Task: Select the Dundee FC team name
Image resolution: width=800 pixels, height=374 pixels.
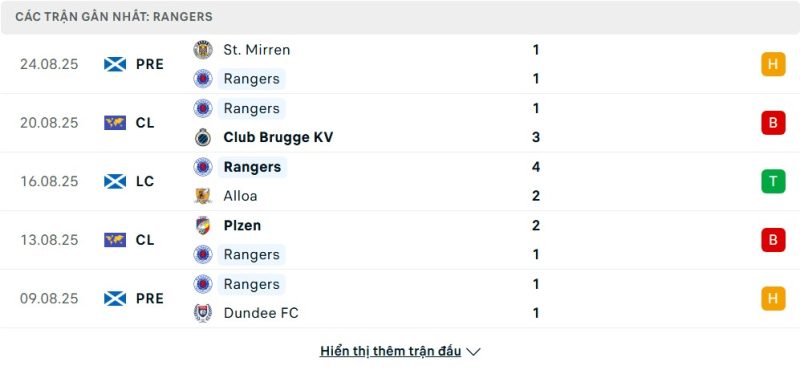Action: [x=261, y=313]
